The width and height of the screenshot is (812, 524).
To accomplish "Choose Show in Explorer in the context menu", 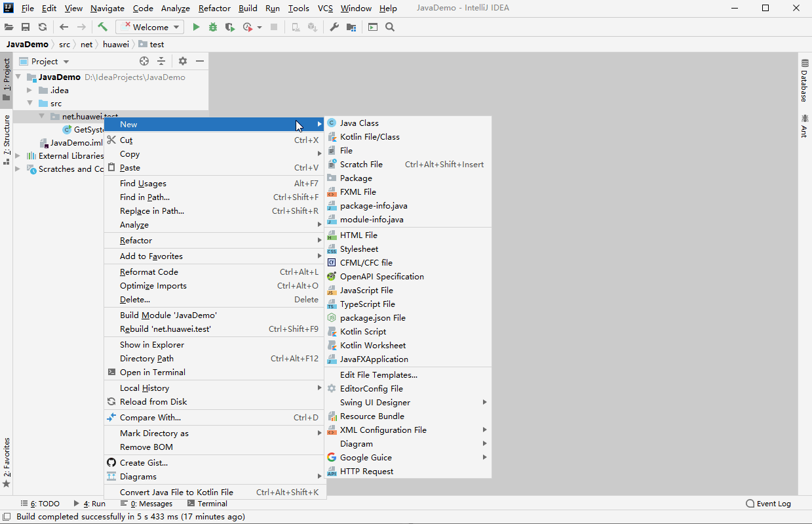I will point(214,345).
